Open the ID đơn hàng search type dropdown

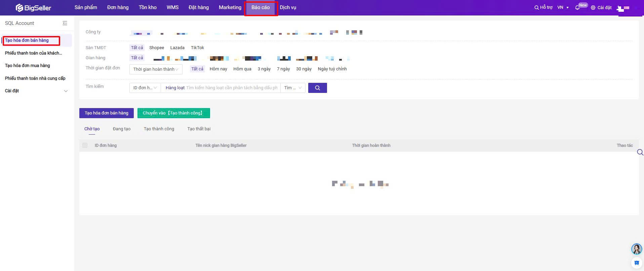pyautogui.click(x=145, y=88)
